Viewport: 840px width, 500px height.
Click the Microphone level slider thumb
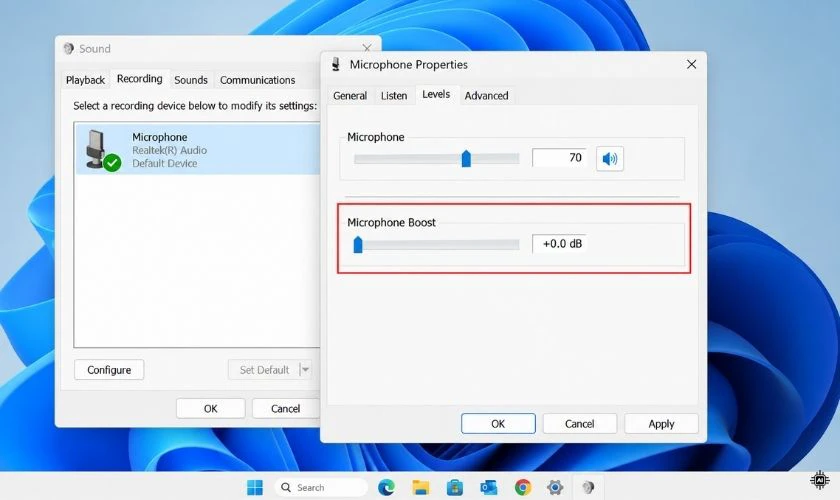(x=466, y=159)
